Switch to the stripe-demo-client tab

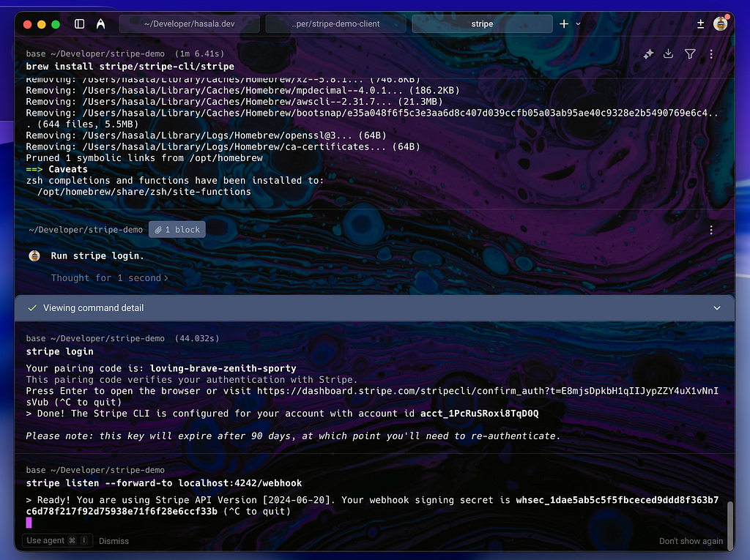click(335, 24)
